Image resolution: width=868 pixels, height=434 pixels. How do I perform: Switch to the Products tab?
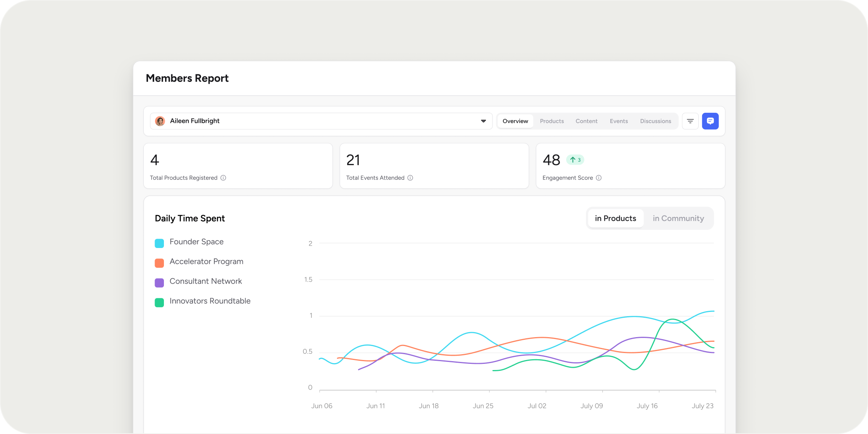coord(552,121)
